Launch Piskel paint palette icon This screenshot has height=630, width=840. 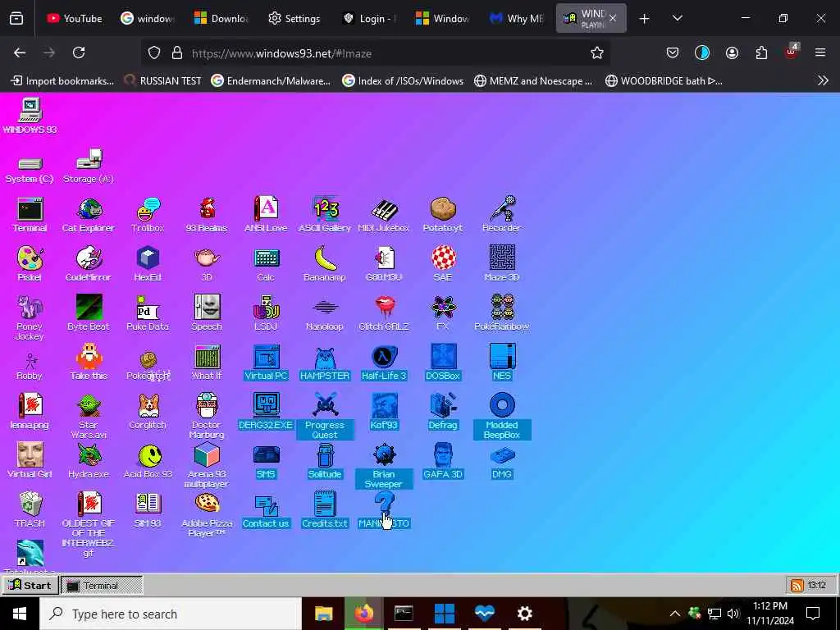pos(30,264)
